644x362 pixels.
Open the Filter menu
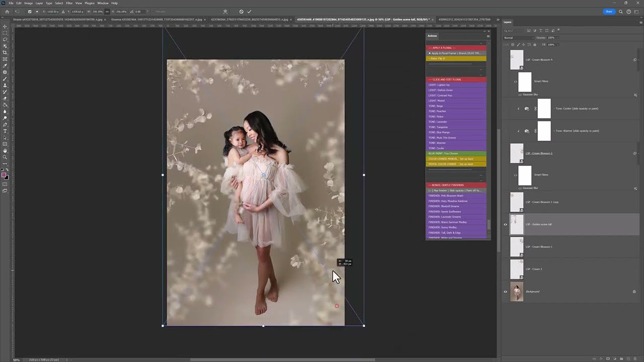(x=69, y=3)
